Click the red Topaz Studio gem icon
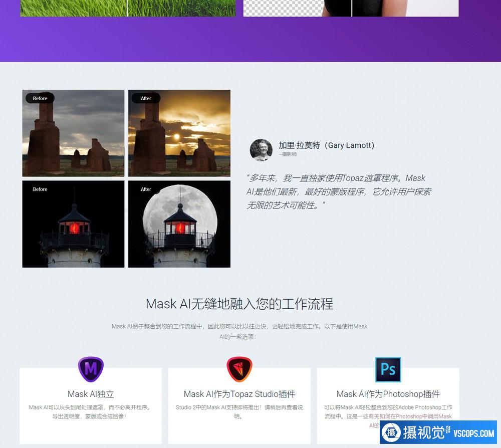501x448 pixels. point(239,369)
